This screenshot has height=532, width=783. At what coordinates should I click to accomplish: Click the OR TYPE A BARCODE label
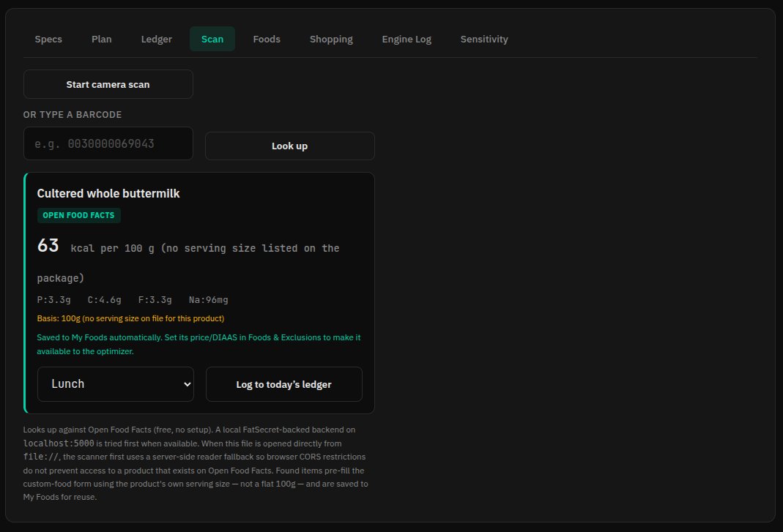point(73,115)
